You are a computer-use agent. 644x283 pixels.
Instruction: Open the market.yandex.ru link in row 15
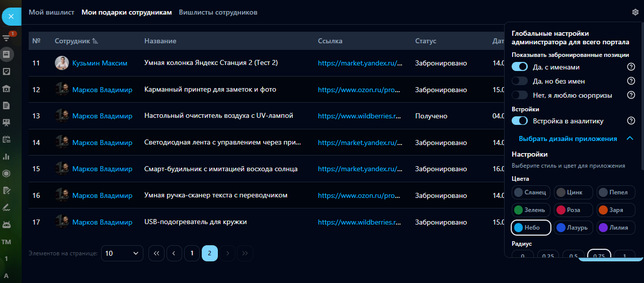tap(361, 169)
